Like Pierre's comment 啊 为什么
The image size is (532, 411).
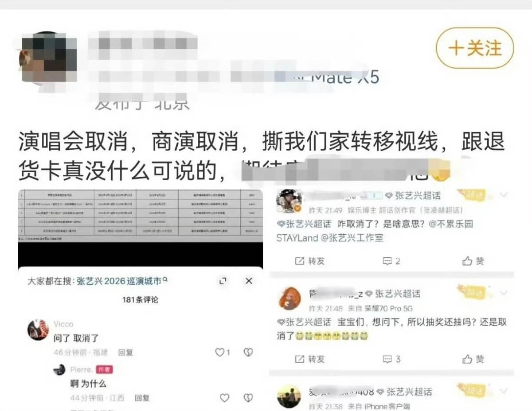point(225,398)
